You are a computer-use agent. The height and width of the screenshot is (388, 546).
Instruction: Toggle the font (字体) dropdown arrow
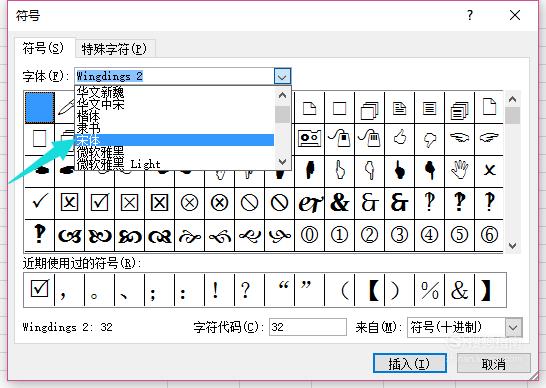pos(282,76)
